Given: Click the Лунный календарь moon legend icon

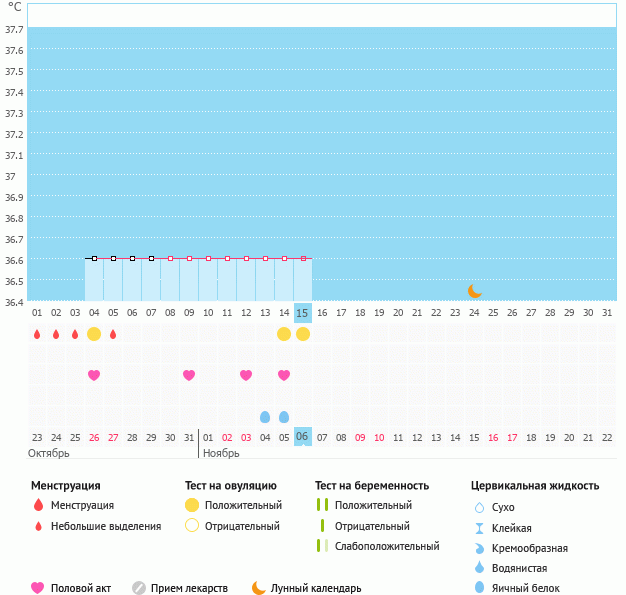Looking at the screenshot, I should pos(259,588).
